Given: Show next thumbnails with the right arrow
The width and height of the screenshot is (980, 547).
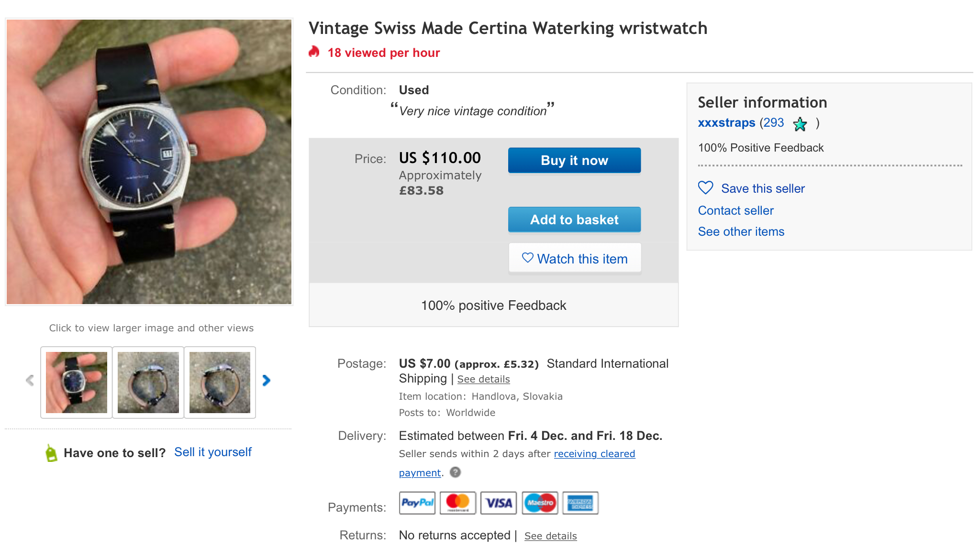Looking at the screenshot, I should tap(267, 381).
